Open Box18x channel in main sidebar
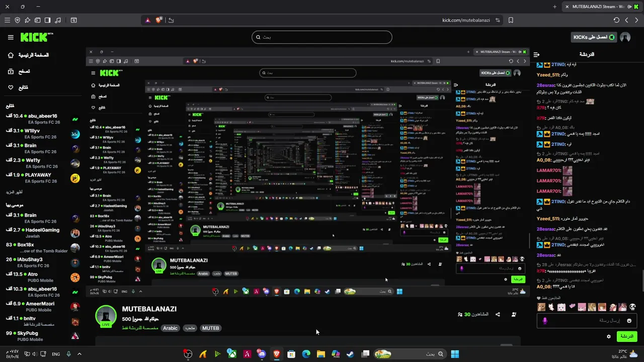 [43, 247]
